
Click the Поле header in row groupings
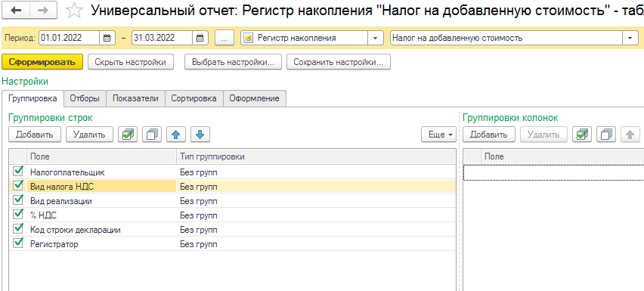(x=101, y=156)
